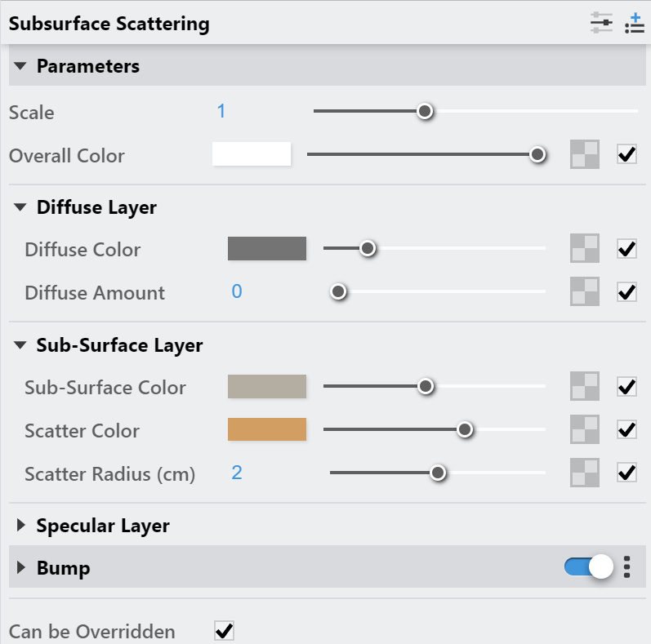Screen dimensions: 651x644
Task: Open texture map icon for Overall Color
Action: coord(585,154)
